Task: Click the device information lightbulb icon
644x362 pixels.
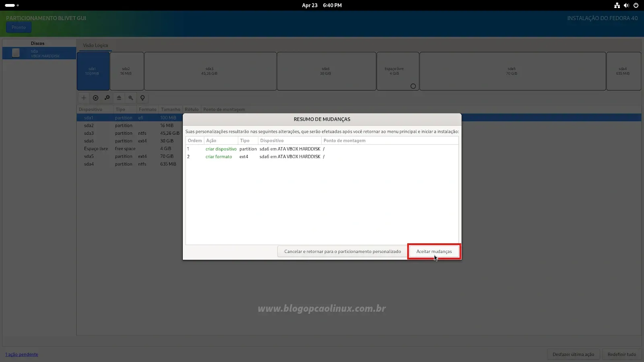Action: coord(142,98)
